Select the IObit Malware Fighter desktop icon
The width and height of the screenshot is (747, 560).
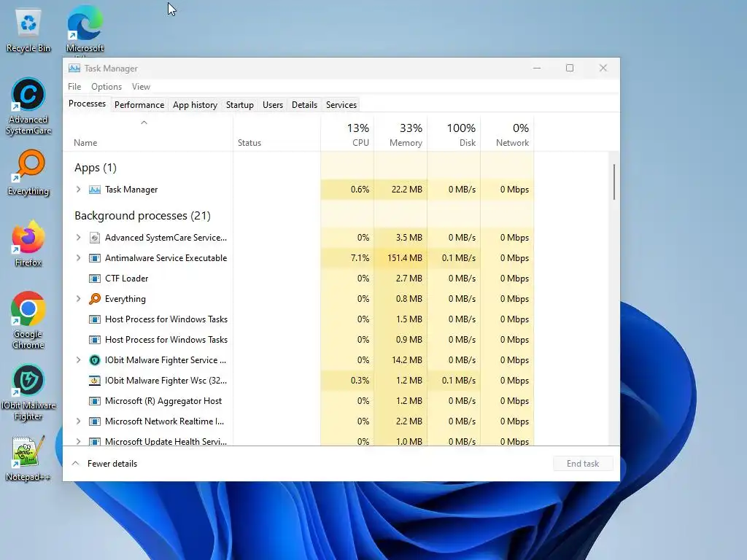pyautogui.click(x=28, y=392)
